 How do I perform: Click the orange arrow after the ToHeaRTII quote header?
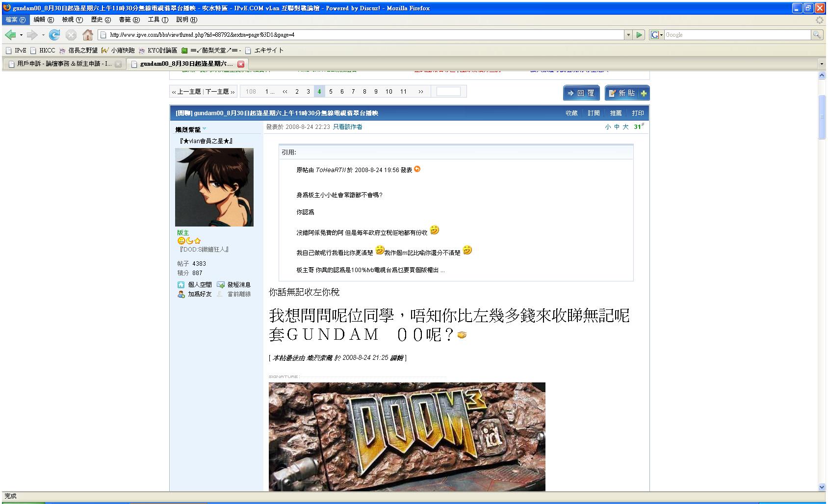point(417,169)
